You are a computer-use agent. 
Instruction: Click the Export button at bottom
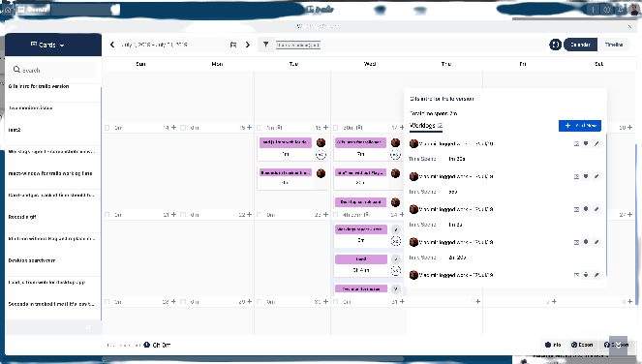click(x=582, y=345)
